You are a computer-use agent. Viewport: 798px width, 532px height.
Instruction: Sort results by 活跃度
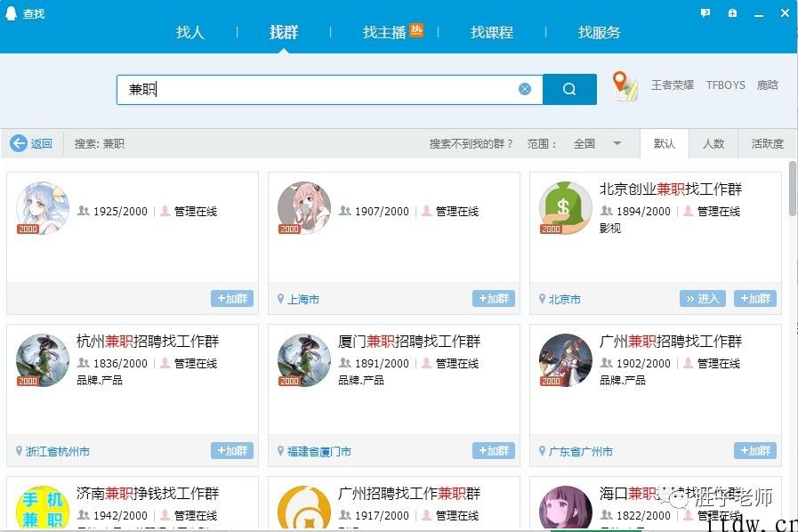coord(768,143)
